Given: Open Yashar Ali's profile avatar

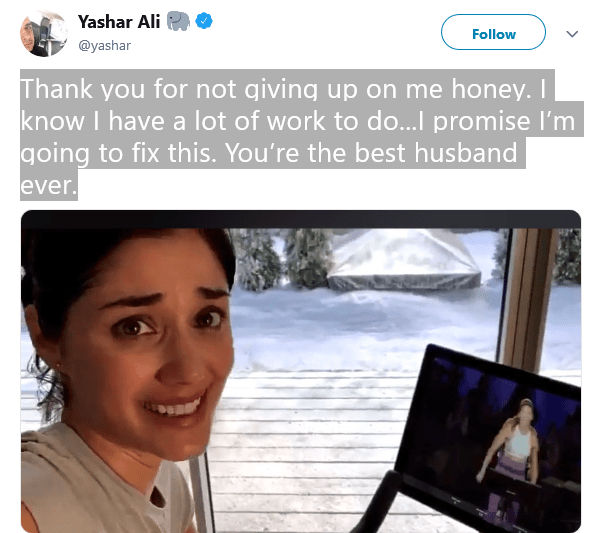Looking at the screenshot, I should [x=43, y=33].
